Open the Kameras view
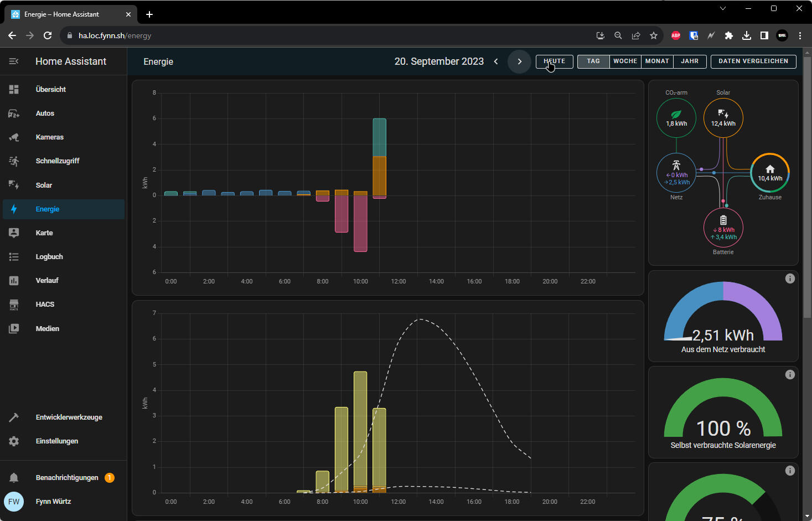The image size is (812, 521). [49, 137]
